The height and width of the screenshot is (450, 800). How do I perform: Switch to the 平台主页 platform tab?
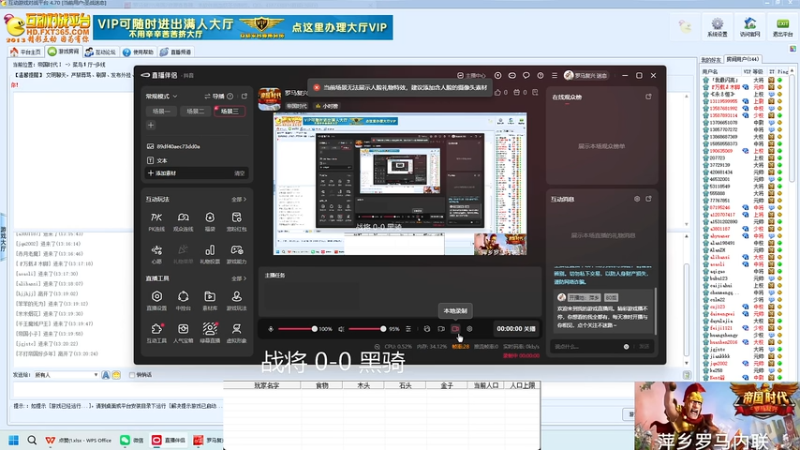tap(26, 52)
